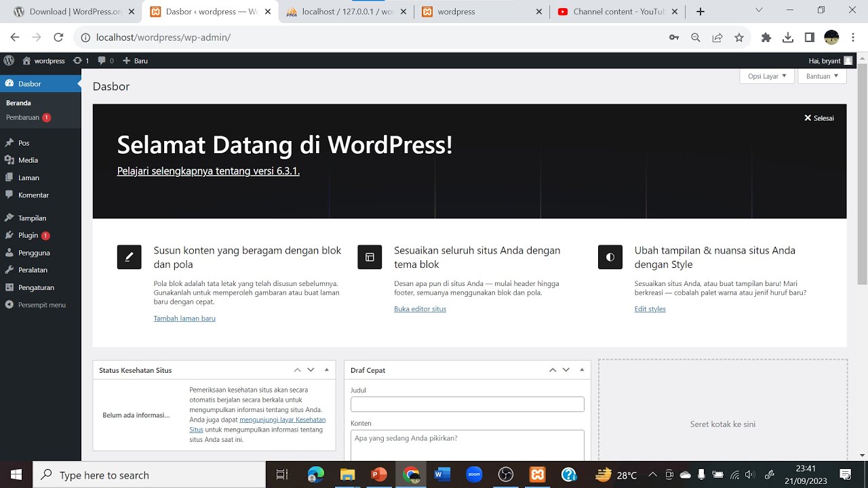This screenshot has height=488, width=868.
Task: Click Tambah laman baru link
Action: [x=184, y=319]
